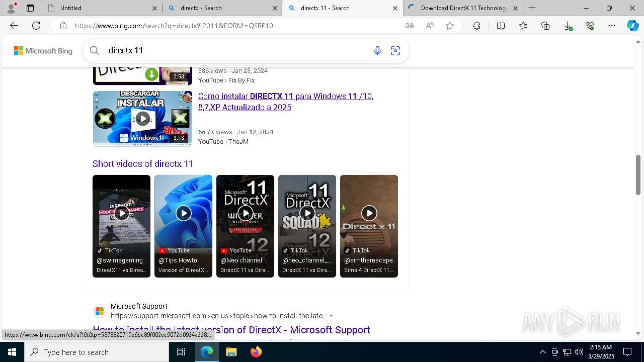Image resolution: width=644 pixels, height=362 pixels.
Task: Open the volume control tray icon
Action: 579,352
